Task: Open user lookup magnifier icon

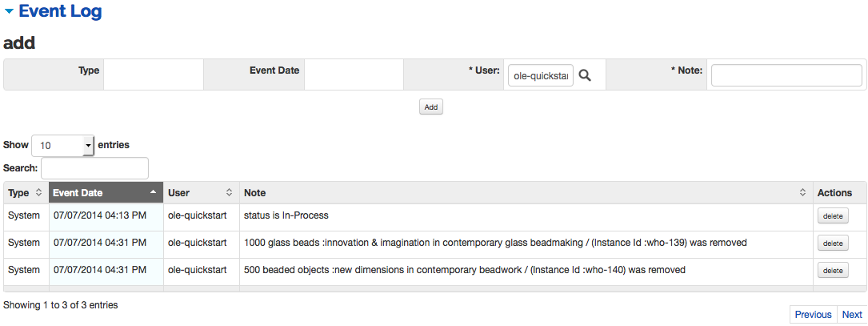Action: coord(585,75)
